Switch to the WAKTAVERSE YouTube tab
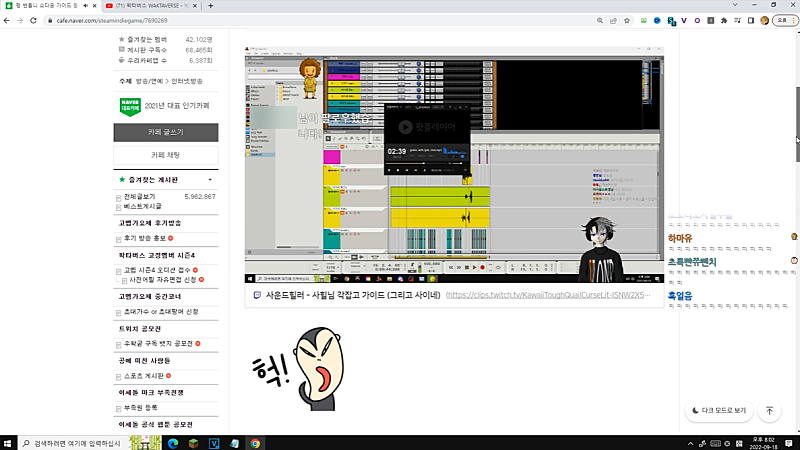This screenshot has width=800, height=450. [x=152, y=6]
